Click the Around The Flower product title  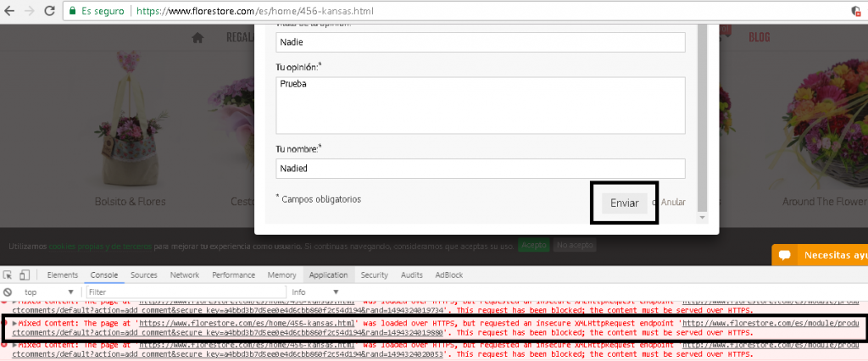pos(825,202)
